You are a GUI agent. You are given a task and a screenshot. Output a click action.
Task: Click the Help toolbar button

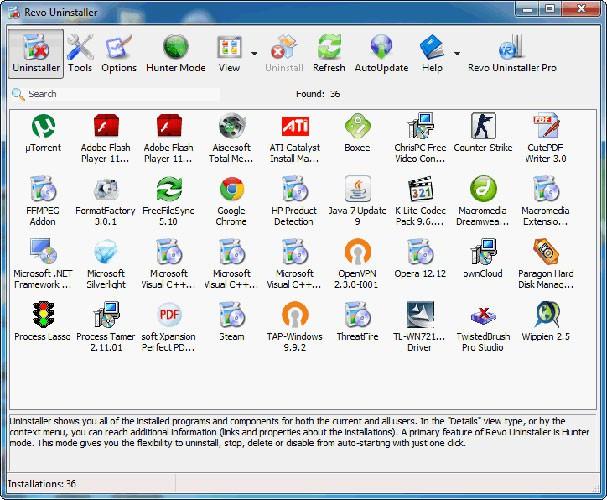(432, 52)
